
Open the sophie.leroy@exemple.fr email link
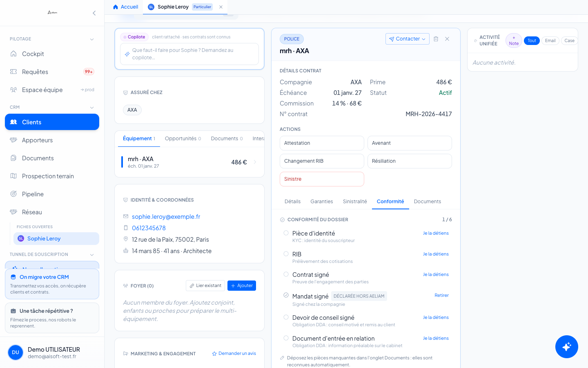pos(166,217)
